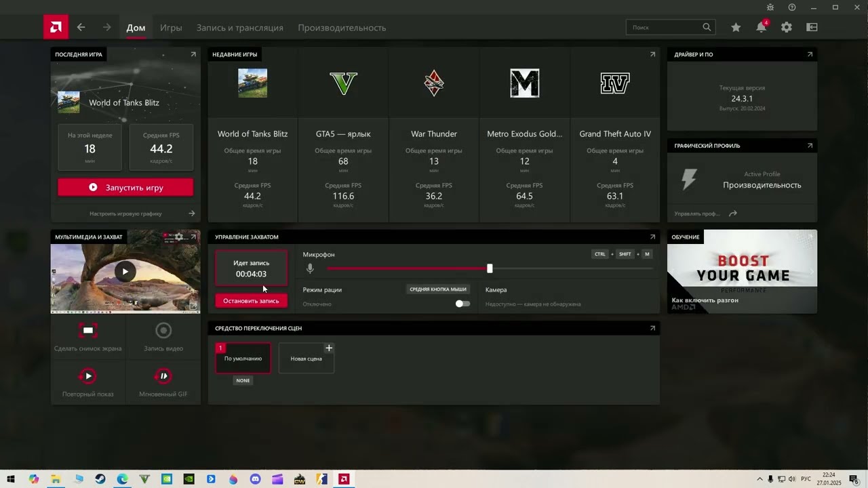Select the Grand Theft Auto IV game icon

615,83
